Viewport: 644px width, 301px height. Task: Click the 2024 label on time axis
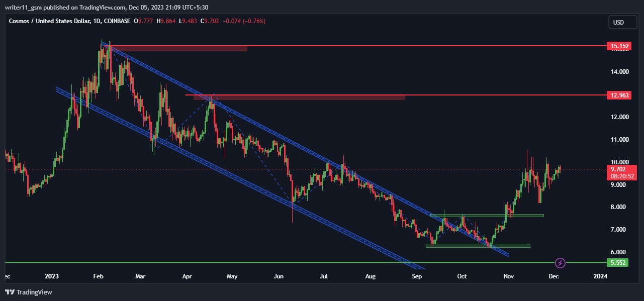pos(600,276)
